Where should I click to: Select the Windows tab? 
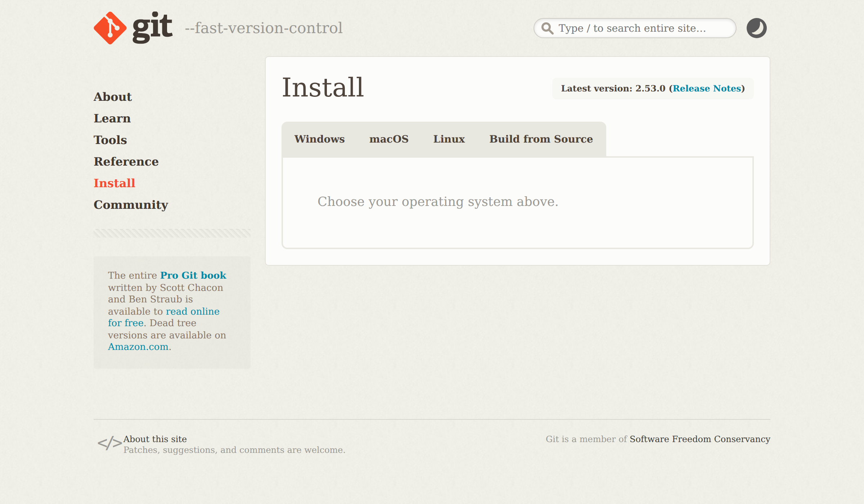[319, 139]
